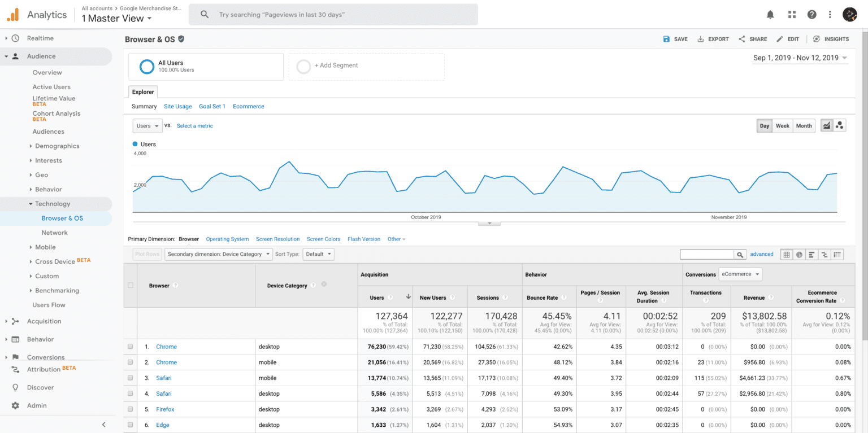This screenshot has width=868, height=433.
Task: Collapse the sidebar with the chevron icon
Action: (x=104, y=425)
